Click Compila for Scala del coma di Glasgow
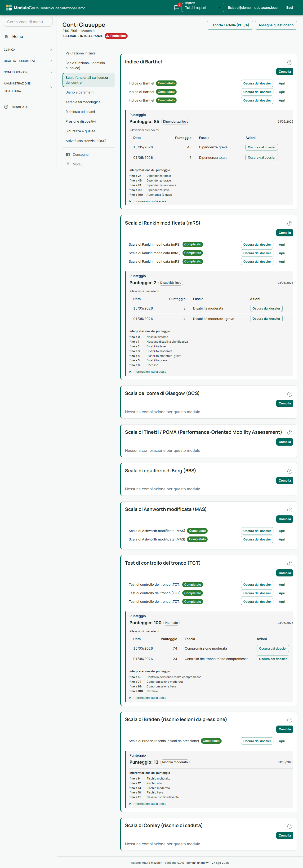 [x=285, y=403]
